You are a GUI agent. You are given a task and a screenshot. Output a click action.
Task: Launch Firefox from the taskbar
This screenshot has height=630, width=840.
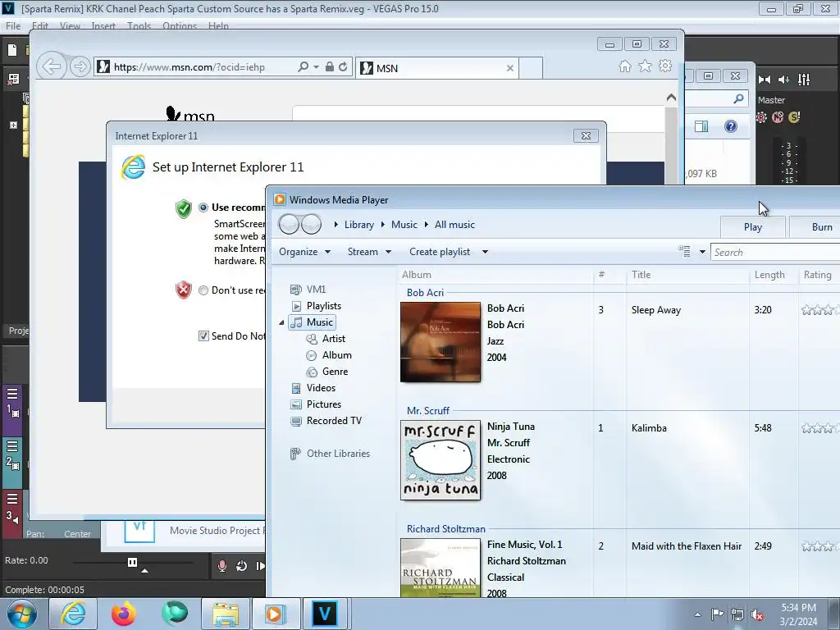click(x=124, y=614)
